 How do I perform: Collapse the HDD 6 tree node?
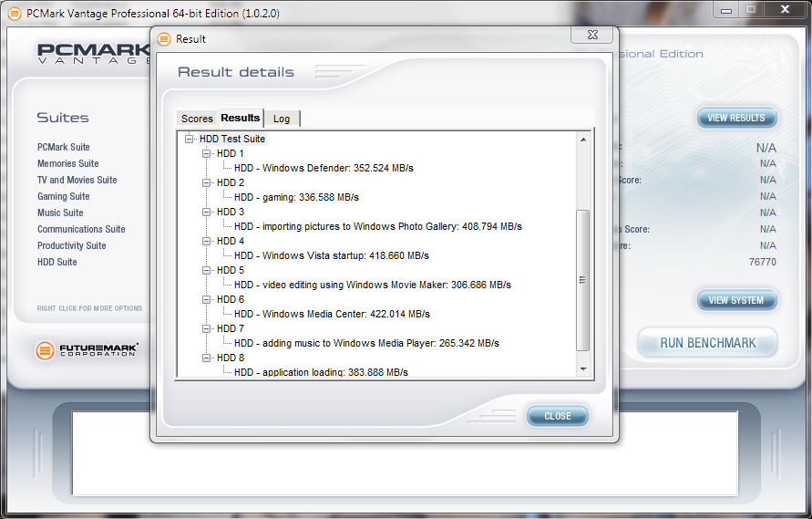tap(207, 300)
